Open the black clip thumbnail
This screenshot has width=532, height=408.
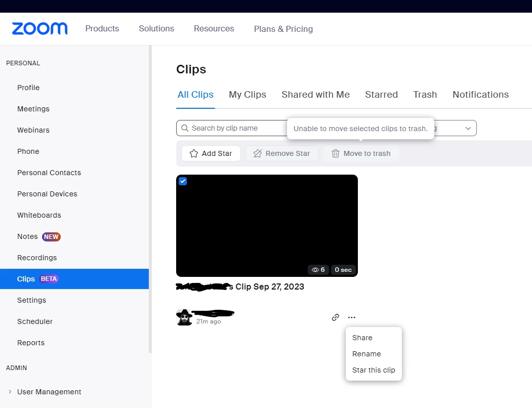pos(267,226)
